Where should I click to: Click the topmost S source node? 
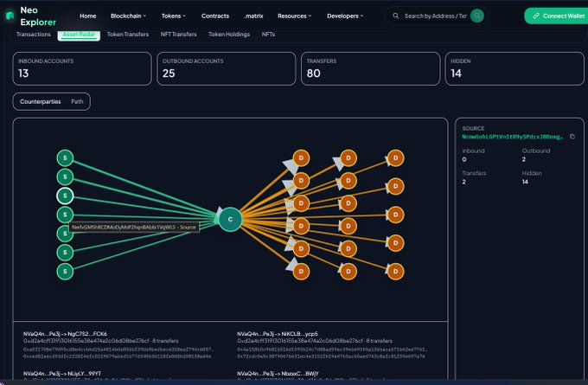[x=65, y=158]
